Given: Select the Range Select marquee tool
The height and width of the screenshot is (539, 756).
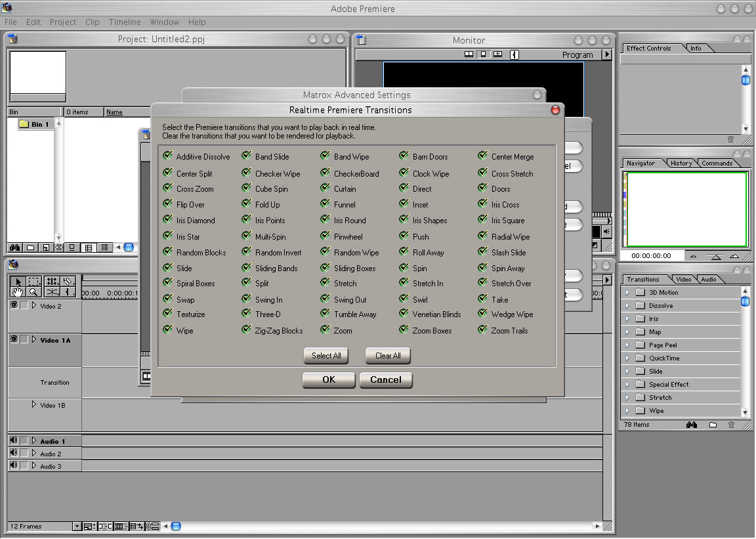Looking at the screenshot, I should coord(33,282).
